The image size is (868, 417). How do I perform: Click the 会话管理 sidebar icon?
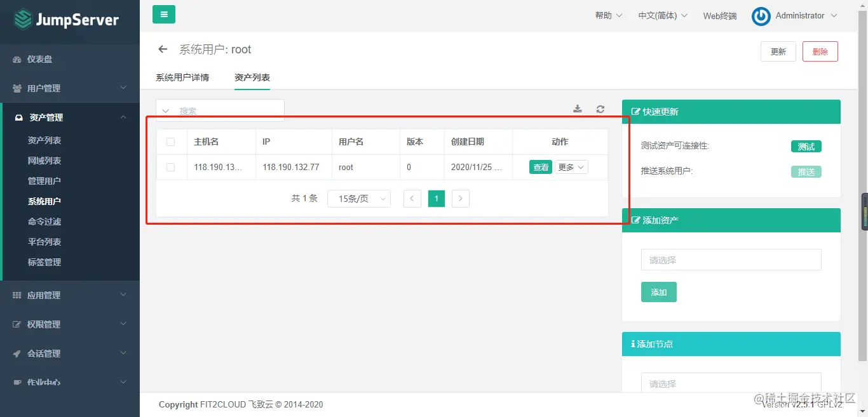[x=16, y=353]
